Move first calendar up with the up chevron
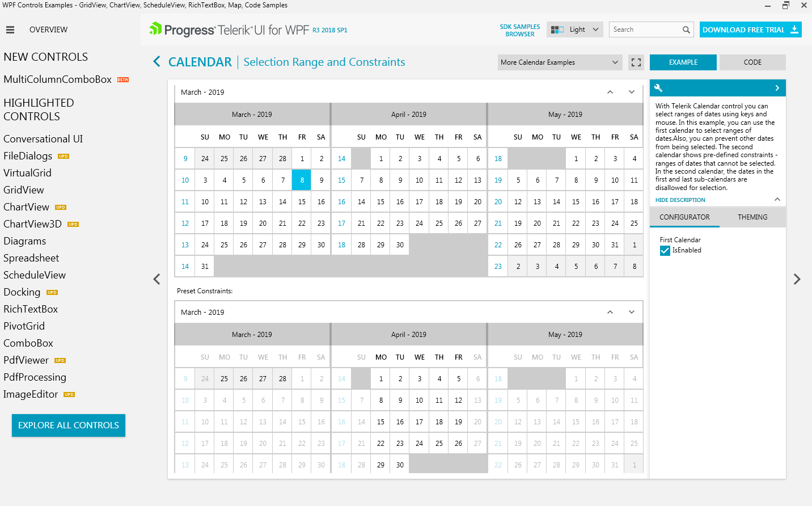812x506 pixels. [610, 92]
